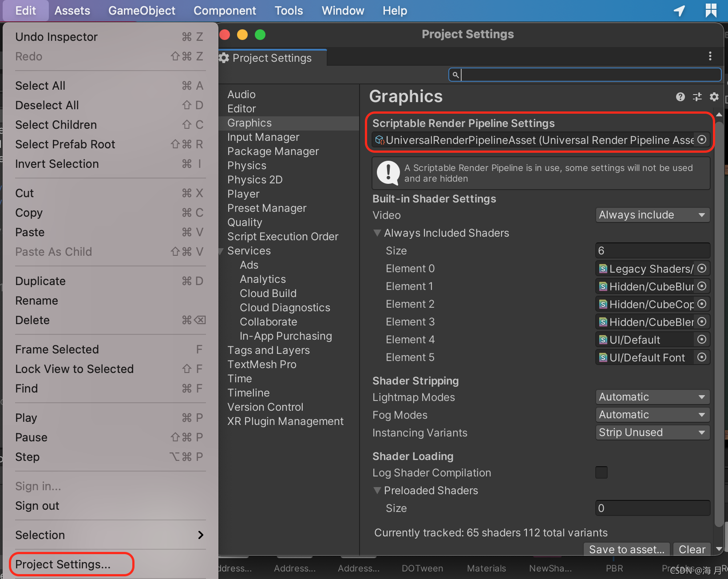This screenshot has width=728, height=579.
Task: Open the Video shader inclusion dropdown
Action: pyautogui.click(x=652, y=215)
